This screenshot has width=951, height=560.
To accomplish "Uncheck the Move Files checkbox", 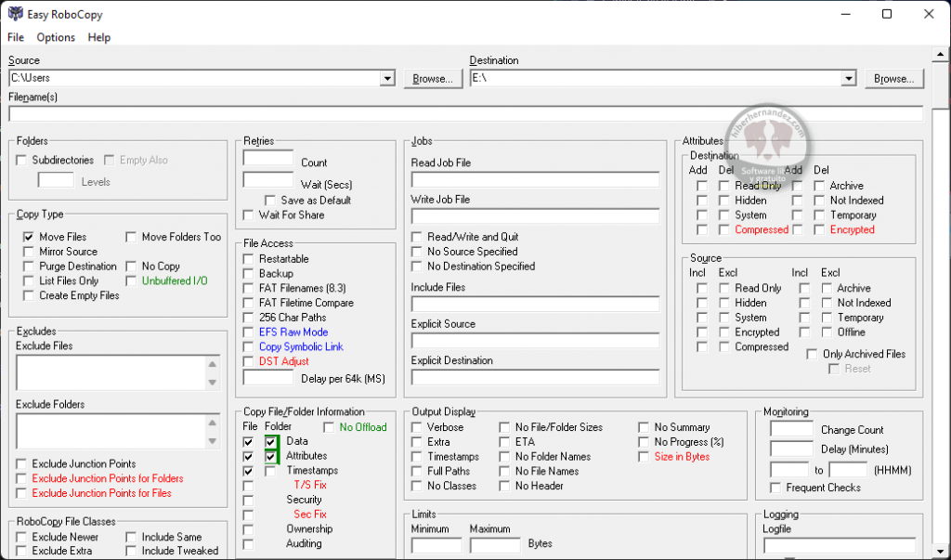I will click(x=28, y=237).
